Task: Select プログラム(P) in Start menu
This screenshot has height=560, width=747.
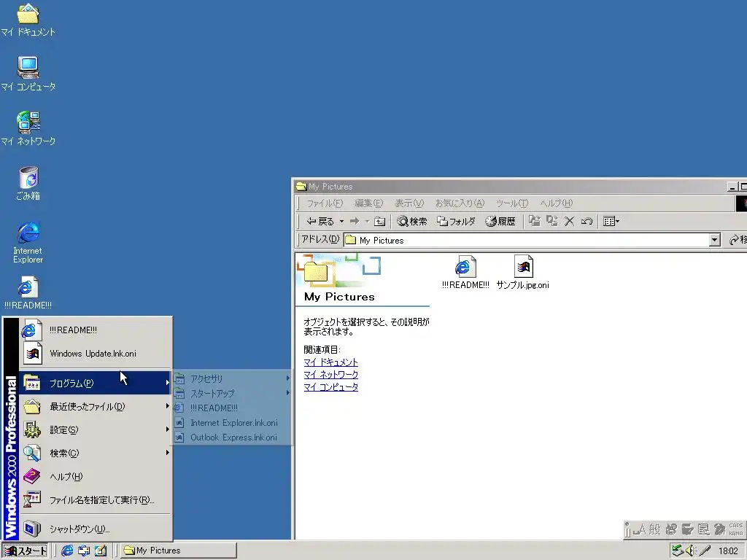Action: (96, 383)
